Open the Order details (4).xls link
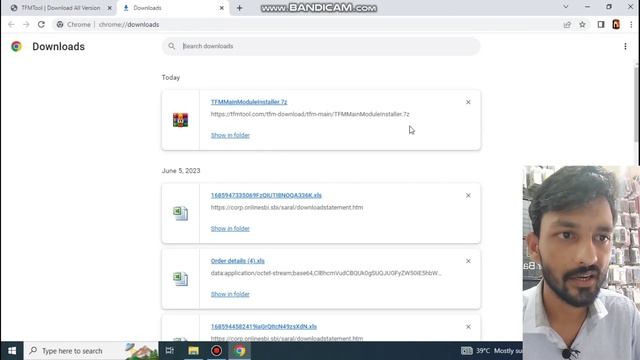The height and width of the screenshot is (360, 640). [238, 261]
